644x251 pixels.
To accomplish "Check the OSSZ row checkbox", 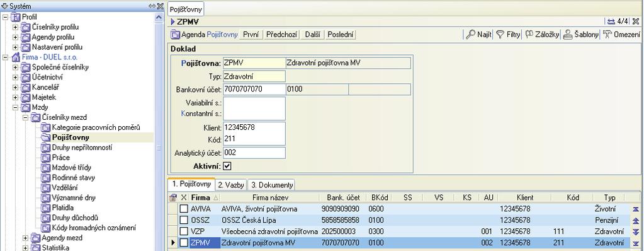I will [x=184, y=220].
